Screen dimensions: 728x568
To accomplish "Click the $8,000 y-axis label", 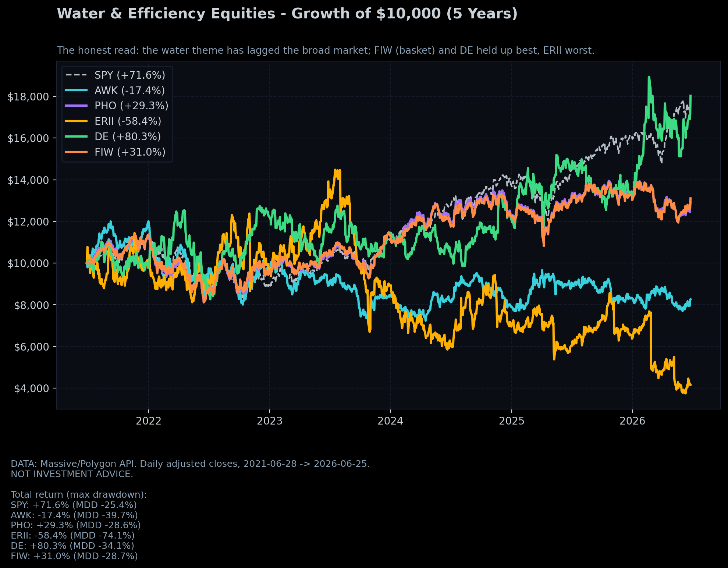I will [32, 305].
